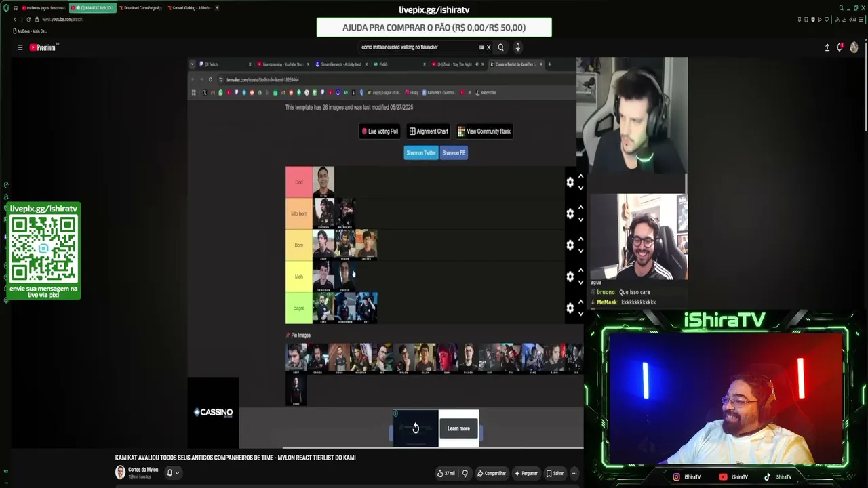Screen dimensions: 868x488
Task: Open more actions menu under the video
Action: 574,473
